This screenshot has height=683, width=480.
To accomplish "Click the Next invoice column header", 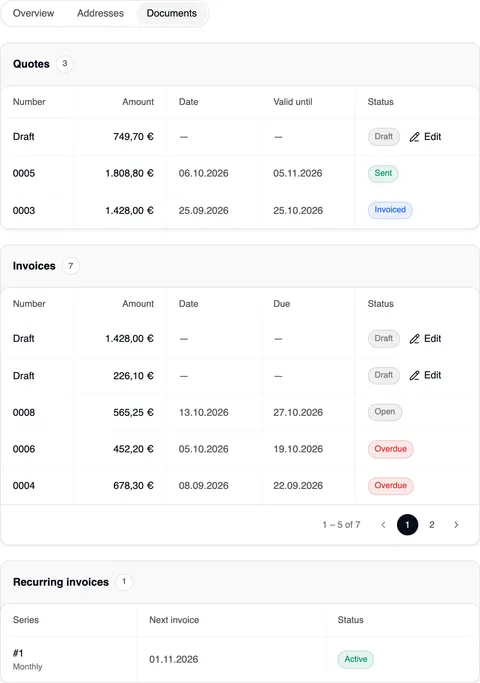I will click(174, 620).
